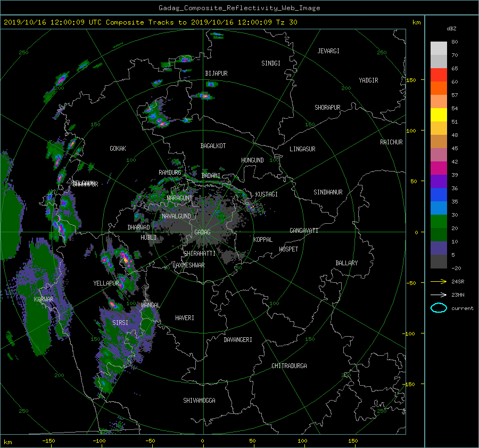Click the SINDHANUR city label

(328, 192)
